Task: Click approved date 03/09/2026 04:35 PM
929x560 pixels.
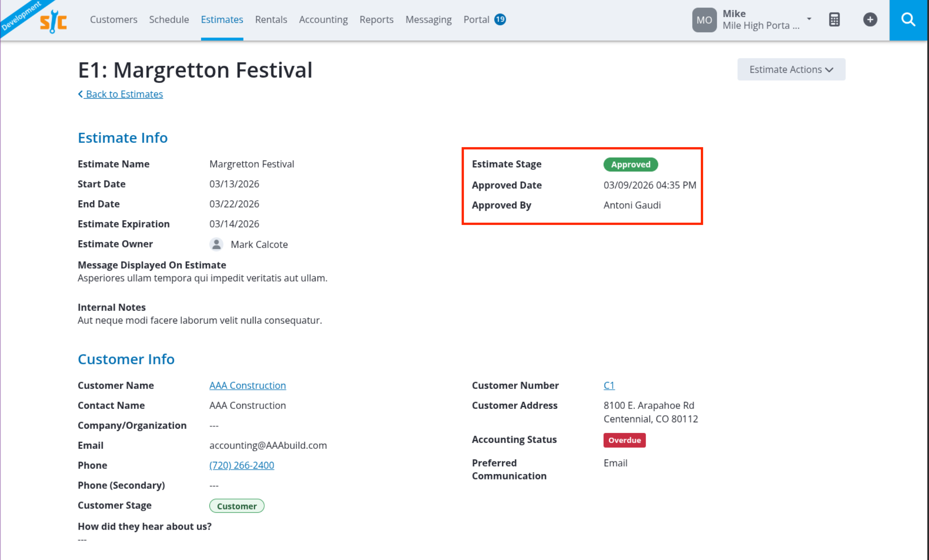Action: pos(650,185)
